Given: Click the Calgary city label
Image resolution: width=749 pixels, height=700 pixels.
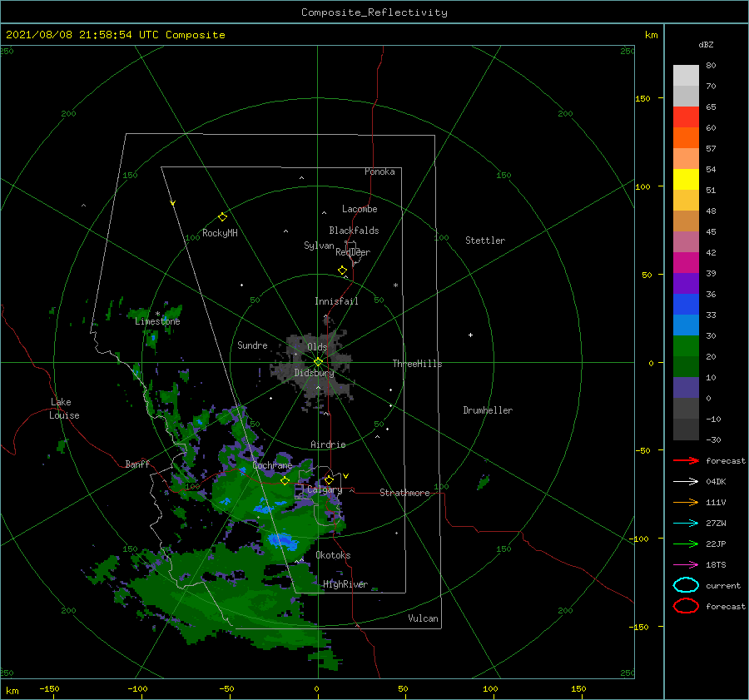Looking at the screenshot, I should coord(325,489).
